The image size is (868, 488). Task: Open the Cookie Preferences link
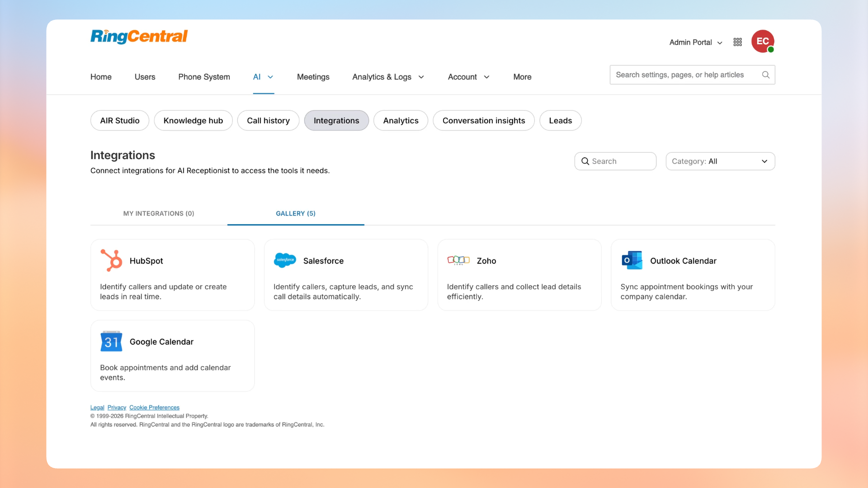154,407
